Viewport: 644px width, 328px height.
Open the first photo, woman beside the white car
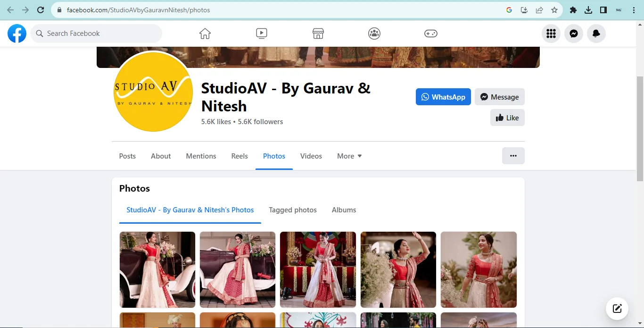pyautogui.click(x=157, y=269)
